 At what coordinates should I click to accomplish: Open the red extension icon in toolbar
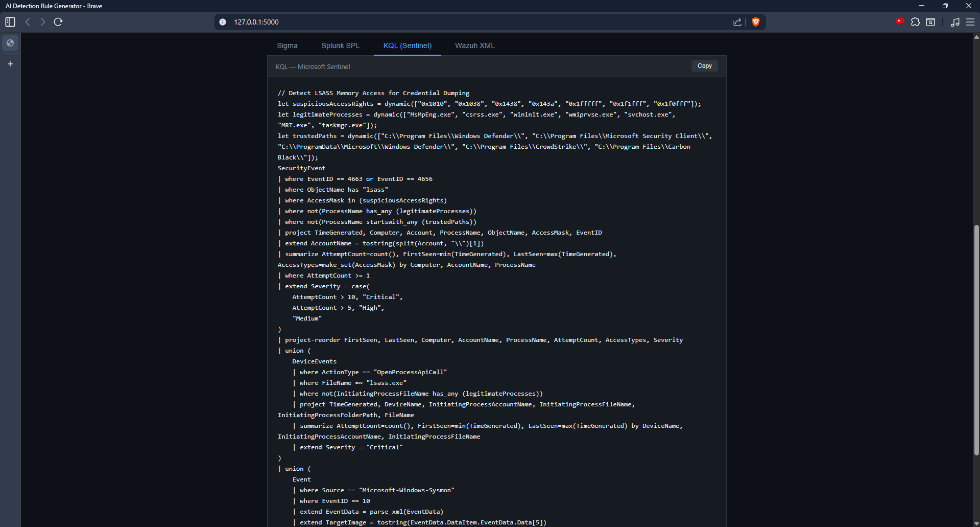(x=900, y=21)
